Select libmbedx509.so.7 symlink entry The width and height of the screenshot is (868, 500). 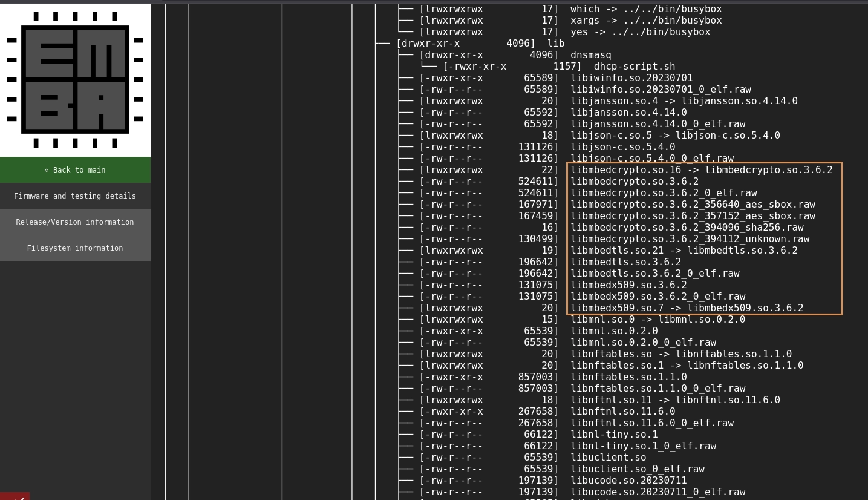[x=687, y=308]
